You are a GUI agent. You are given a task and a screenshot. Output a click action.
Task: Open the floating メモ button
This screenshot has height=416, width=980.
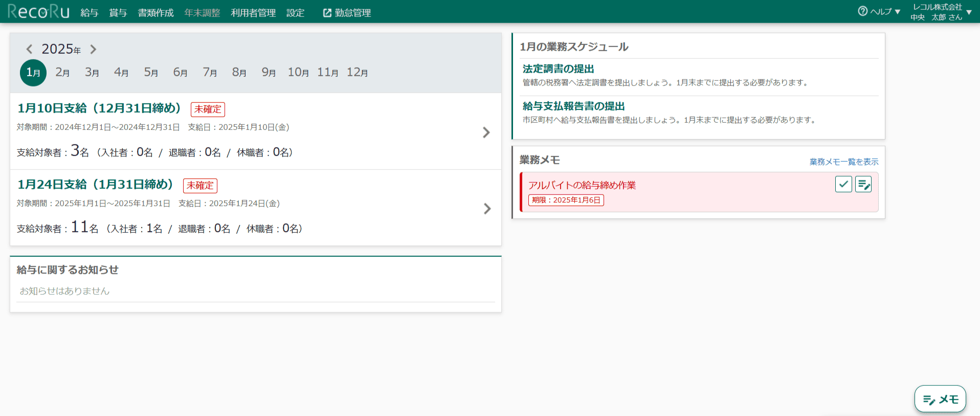940,399
